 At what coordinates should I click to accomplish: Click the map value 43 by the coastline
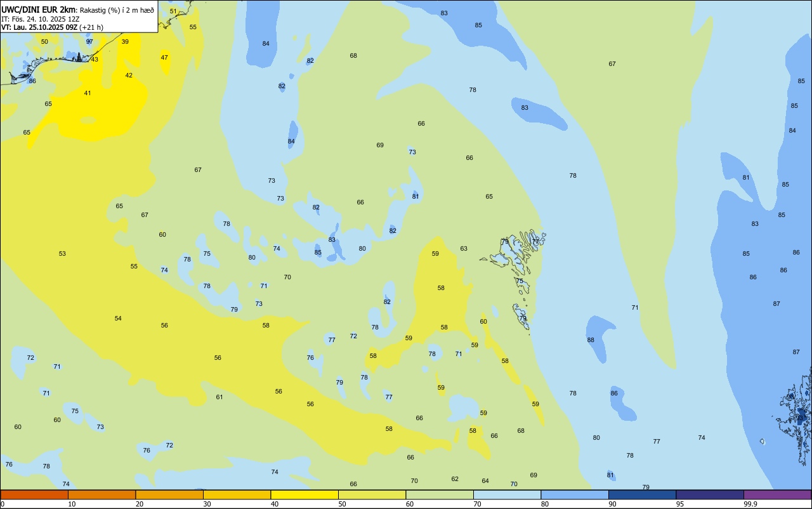click(95, 60)
